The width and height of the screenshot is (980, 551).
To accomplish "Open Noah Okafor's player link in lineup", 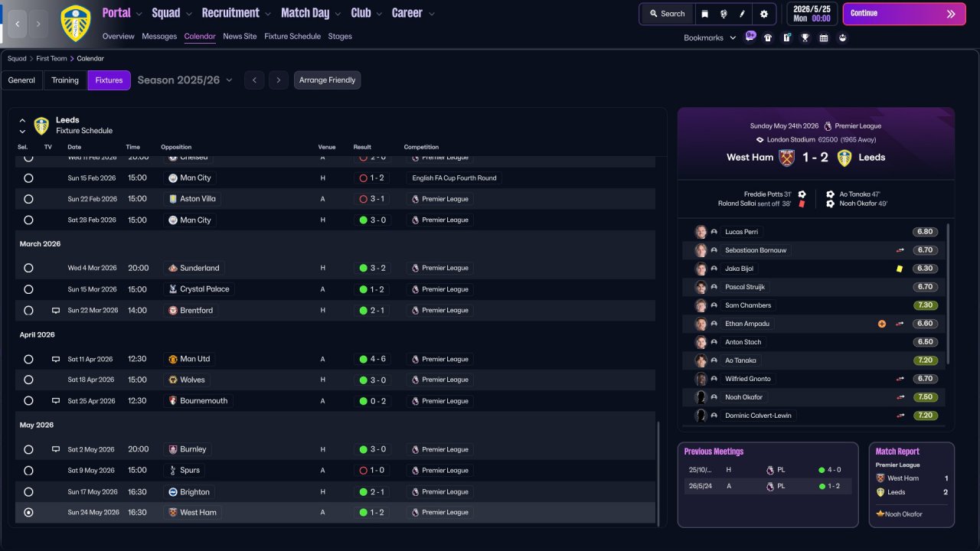I will pos(743,397).
